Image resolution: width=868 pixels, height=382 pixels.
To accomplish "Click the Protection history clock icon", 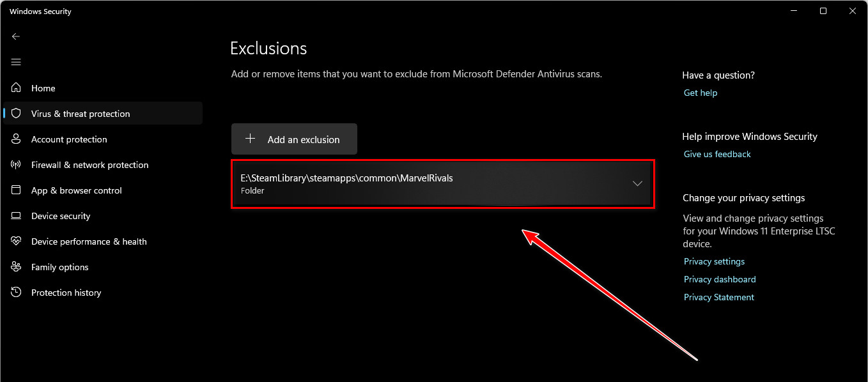I will tap(17, 293).
